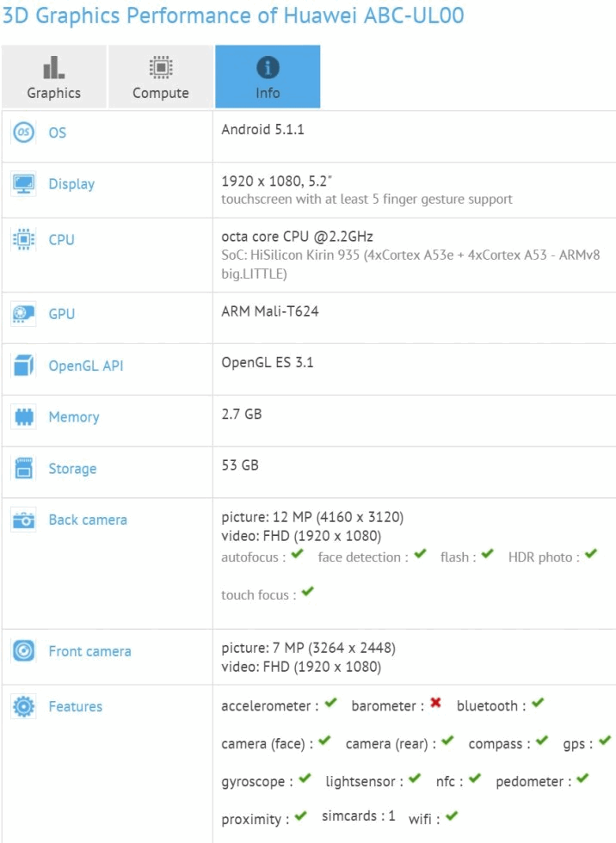Click the wifi green checkmark
The image size is (616, 843).
tap(452, 816)
